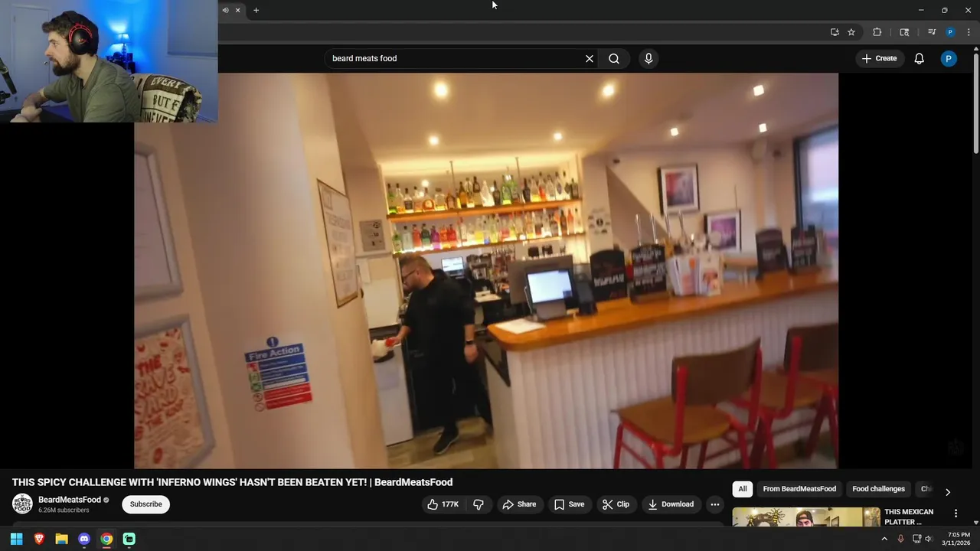Open the Create menu

[879, 59]
